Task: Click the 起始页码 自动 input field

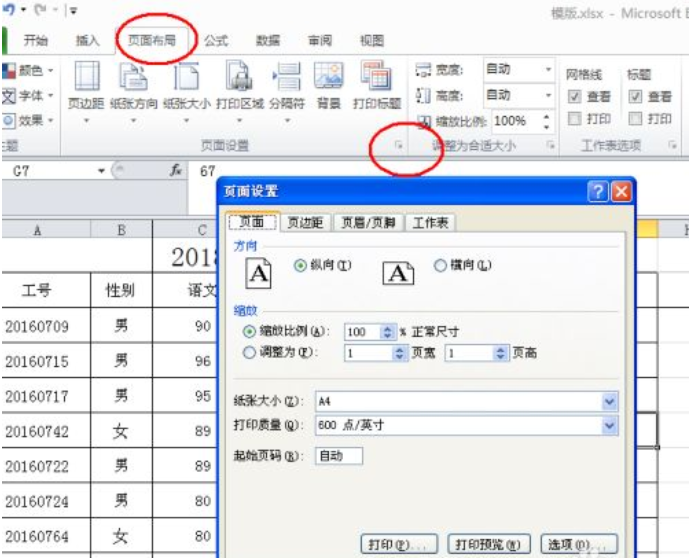Action: click(339, 456)
